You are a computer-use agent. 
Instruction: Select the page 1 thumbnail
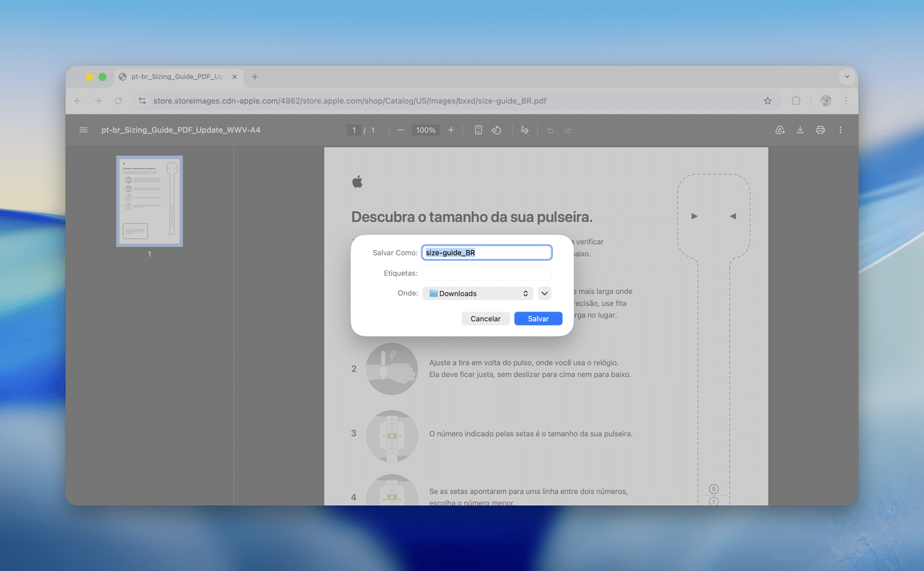pyautogui.click(x=150, y=201)
